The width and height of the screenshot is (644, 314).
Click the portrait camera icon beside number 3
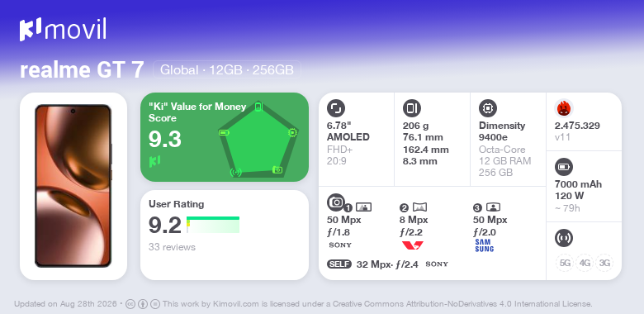pos(493,207)
